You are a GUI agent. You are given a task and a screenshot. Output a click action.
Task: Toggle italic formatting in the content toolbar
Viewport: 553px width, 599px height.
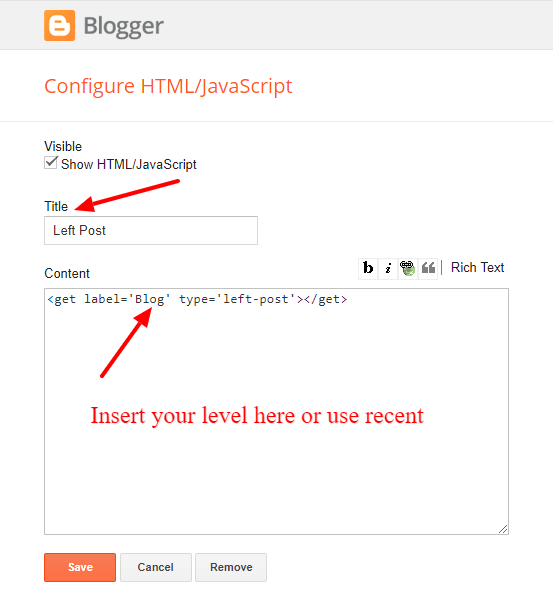coord(388,268)
